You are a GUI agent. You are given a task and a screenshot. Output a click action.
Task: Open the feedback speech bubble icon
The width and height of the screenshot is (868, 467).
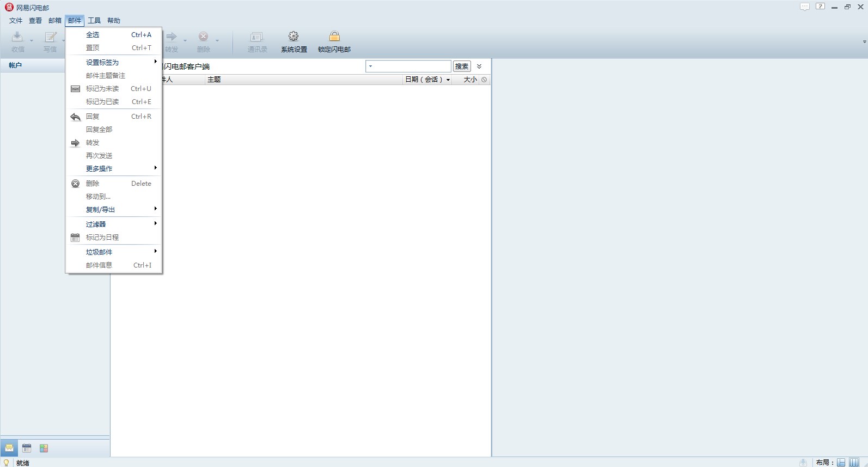[805, 7]
